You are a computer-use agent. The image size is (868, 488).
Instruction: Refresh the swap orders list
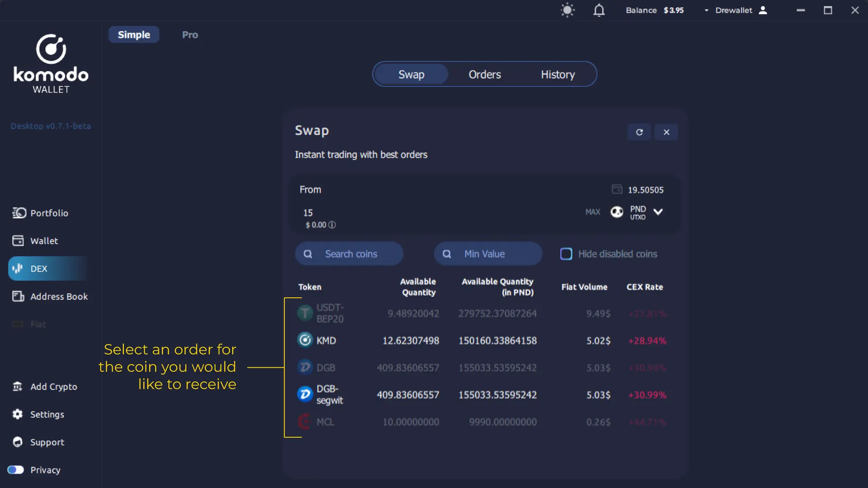(x=639, y=132)
